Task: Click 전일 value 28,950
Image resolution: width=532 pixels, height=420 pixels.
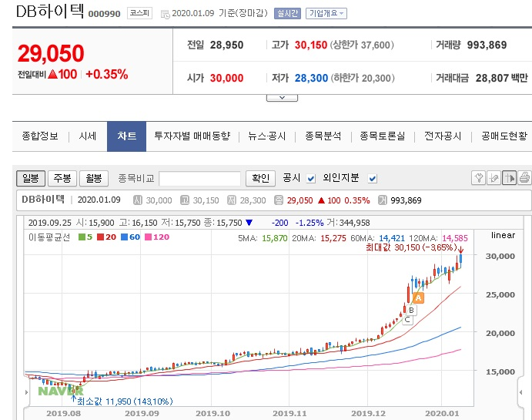Action: 226,45
